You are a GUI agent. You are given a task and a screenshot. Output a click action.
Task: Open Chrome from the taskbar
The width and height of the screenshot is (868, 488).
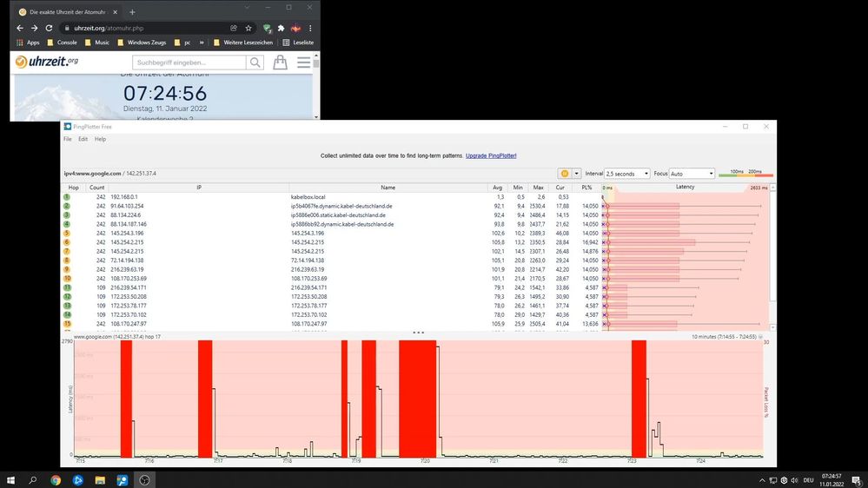(x=56, y=480)
